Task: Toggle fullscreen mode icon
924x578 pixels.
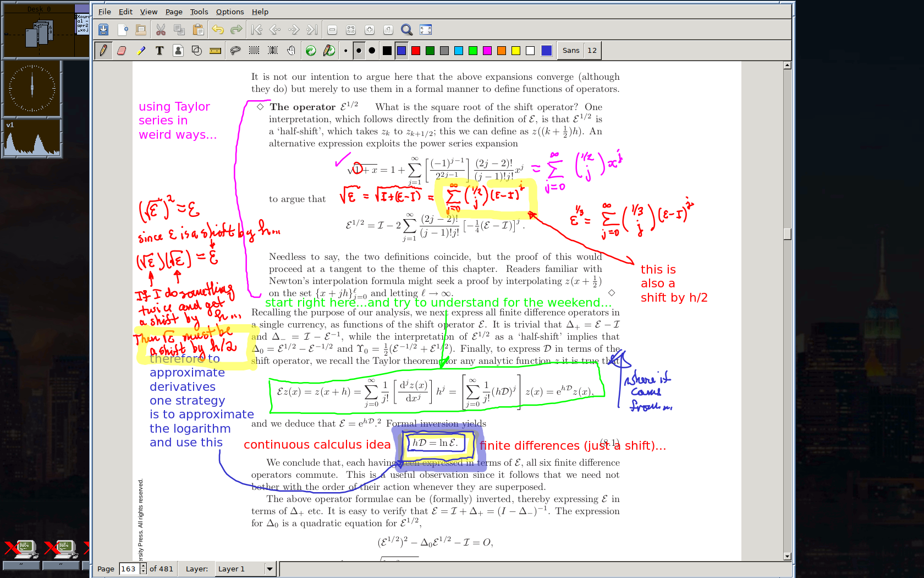Action: 426,30
